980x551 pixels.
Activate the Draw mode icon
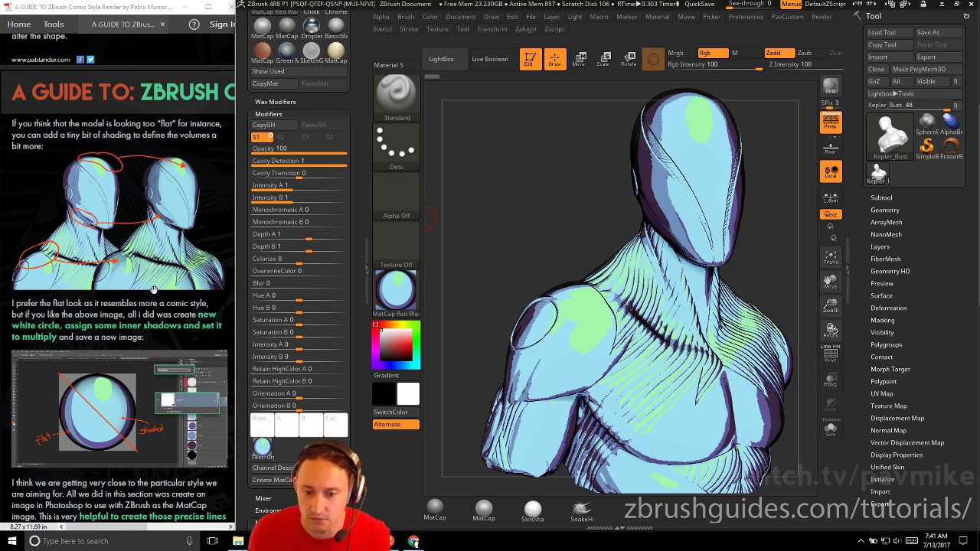(x=554, y=60)
